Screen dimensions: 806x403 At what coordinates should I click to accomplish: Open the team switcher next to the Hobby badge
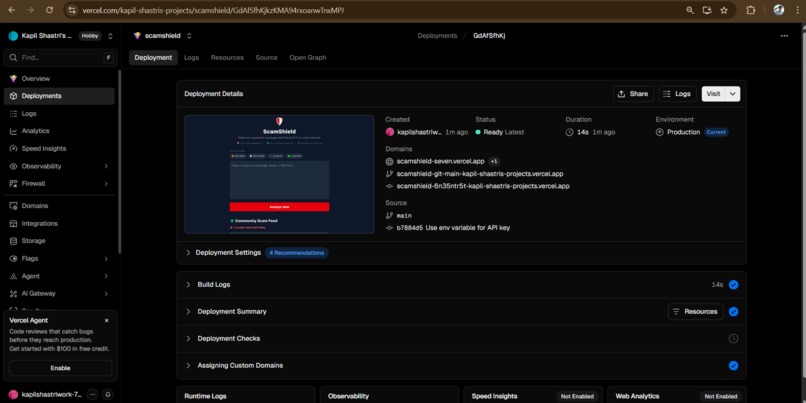pyautogui.click(x=110, y=36)
